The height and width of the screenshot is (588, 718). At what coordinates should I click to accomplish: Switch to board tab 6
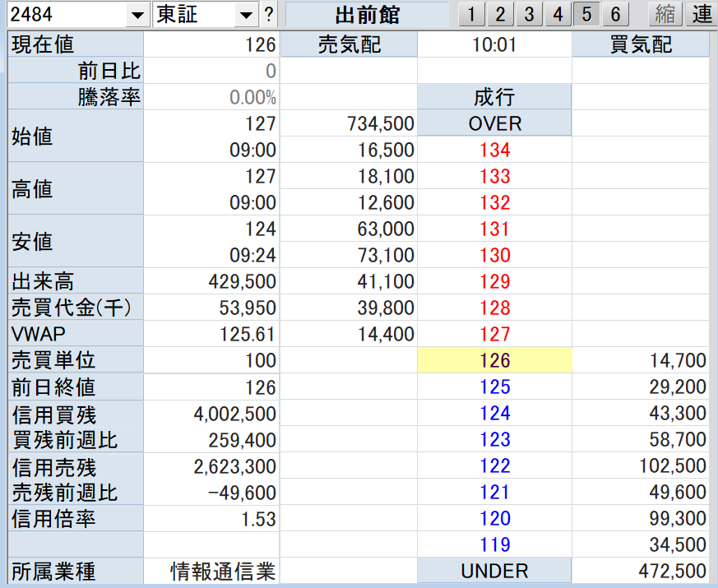[614, 15]
